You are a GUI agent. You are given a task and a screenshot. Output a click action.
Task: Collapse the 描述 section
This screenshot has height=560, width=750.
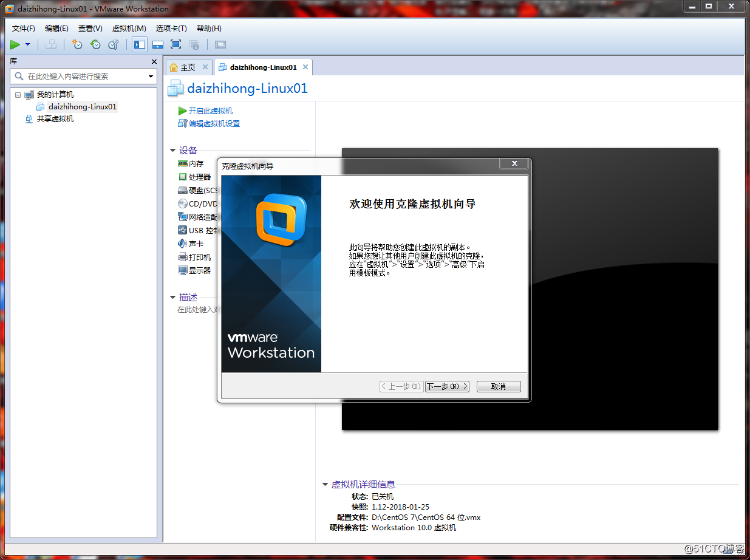tap(173, 298)
